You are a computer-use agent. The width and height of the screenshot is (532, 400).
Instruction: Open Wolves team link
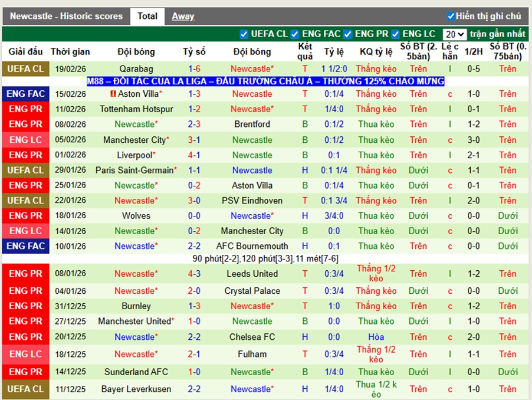[136, 216]
